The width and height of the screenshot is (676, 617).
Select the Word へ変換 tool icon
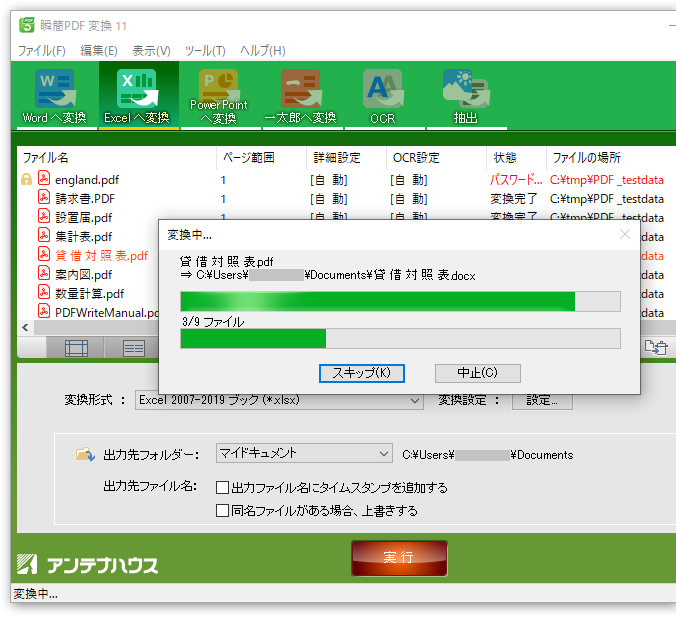[x=55, y=88]
